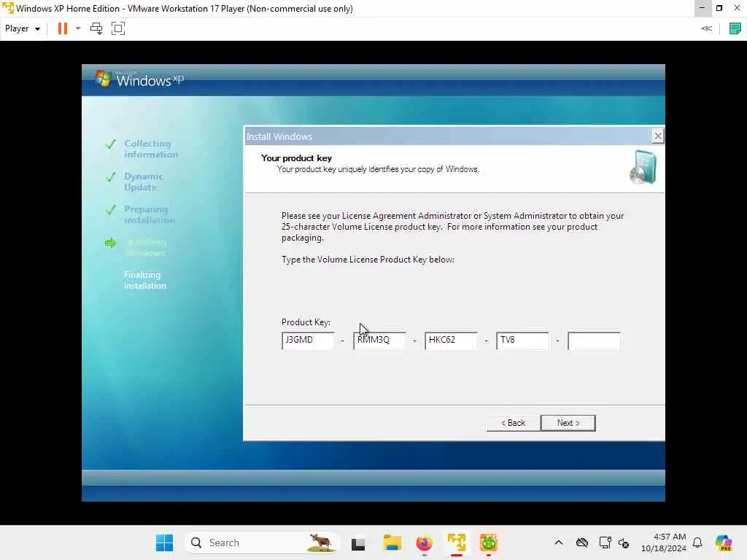Click the empty fifth product key field

coord(594,341)
